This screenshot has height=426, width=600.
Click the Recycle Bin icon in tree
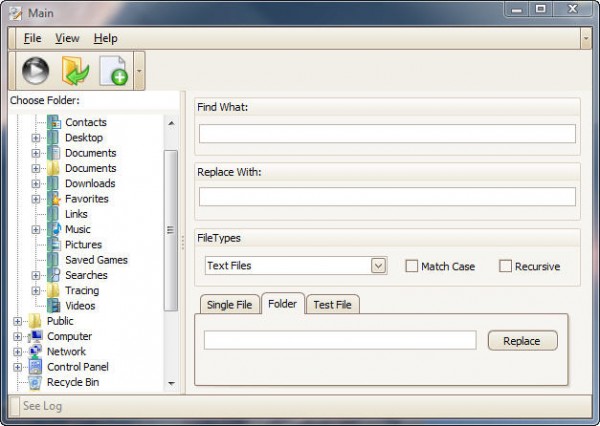click(36, 382)
